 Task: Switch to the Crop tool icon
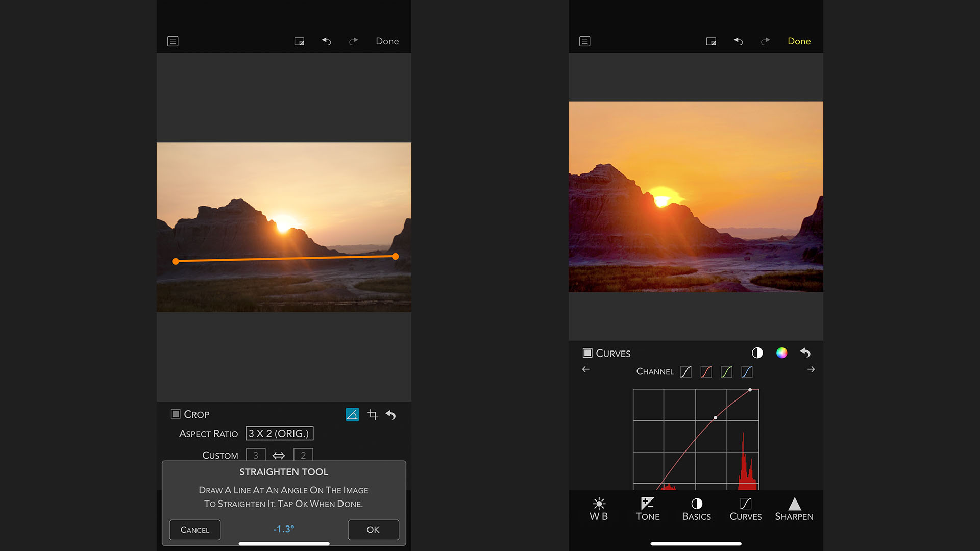(373, 415)
